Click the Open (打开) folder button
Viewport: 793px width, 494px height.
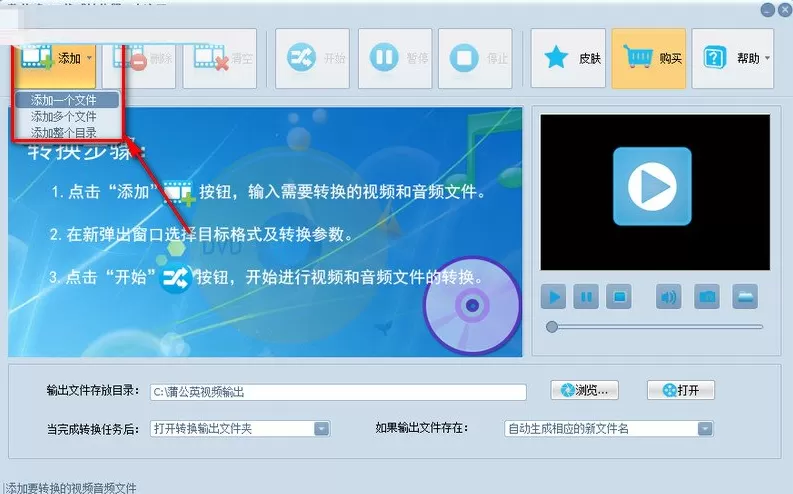point(681,390)
